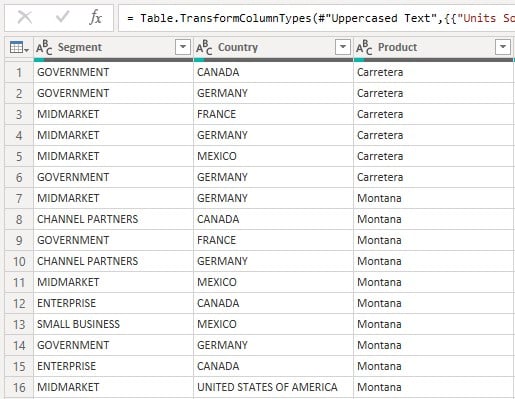Click the fx function icon

pyautogui.click(x=96, y=17)
